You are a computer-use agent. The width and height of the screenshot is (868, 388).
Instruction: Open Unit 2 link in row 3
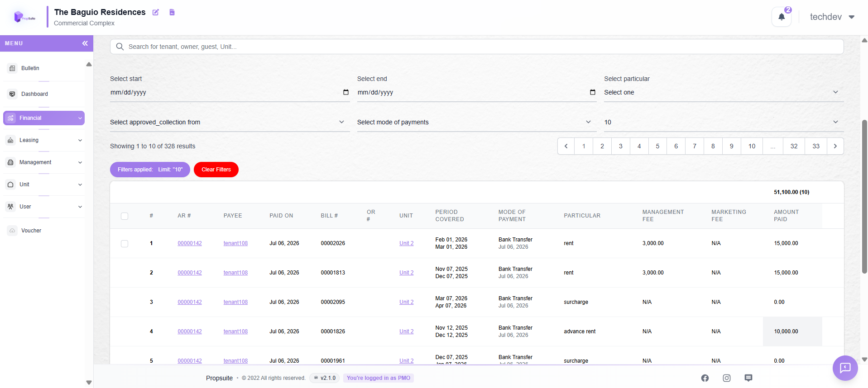click(406, 302)
